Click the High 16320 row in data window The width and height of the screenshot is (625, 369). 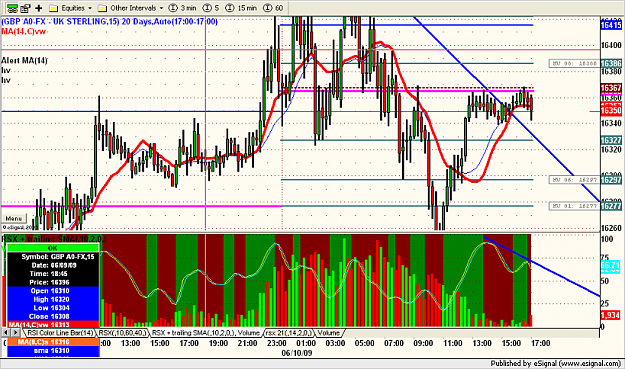[53, 299]
